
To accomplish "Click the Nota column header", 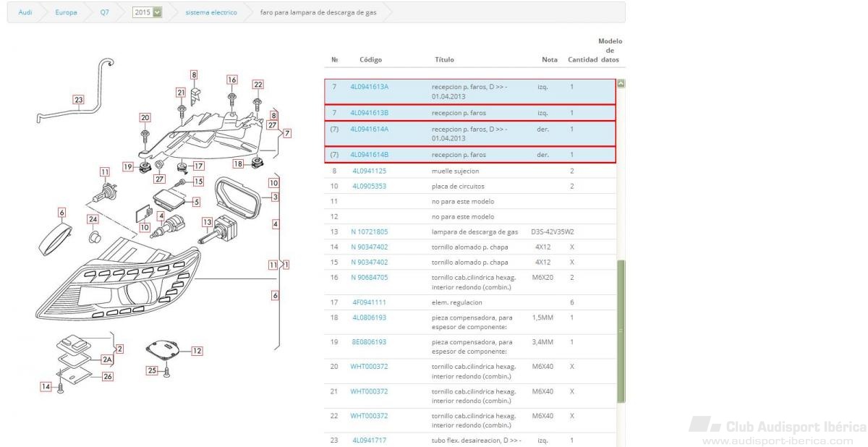I will pyautogui.click(x=550, y=59).
